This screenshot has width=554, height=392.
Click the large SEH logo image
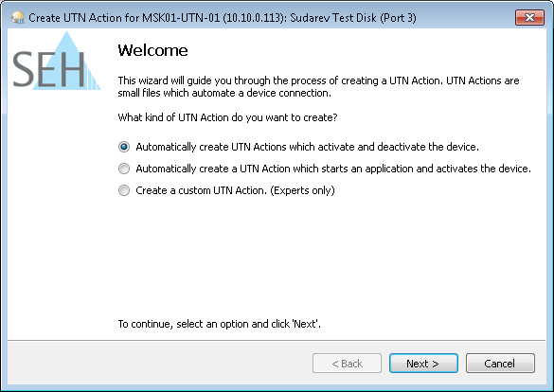coord(57,61)
